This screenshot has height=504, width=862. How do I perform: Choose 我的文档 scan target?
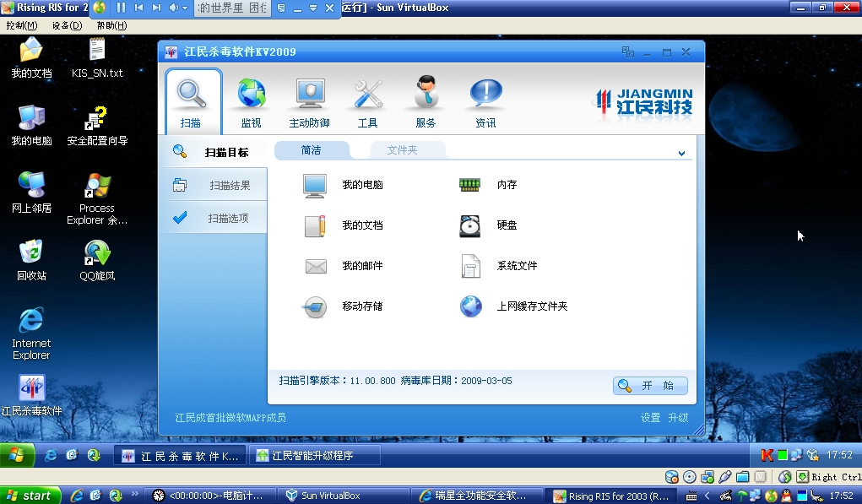(343, 225)
